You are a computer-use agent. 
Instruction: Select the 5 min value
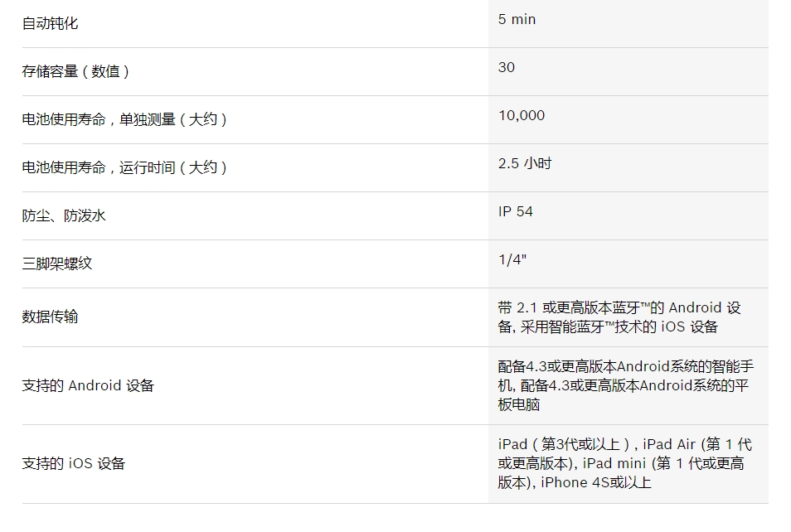pyautogui.click(x=517, y=19)
